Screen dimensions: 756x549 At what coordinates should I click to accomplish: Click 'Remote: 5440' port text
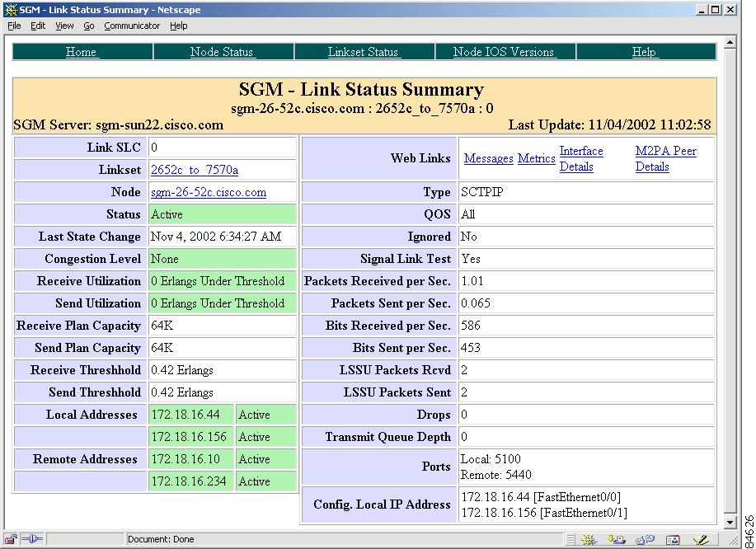[496, 475]
